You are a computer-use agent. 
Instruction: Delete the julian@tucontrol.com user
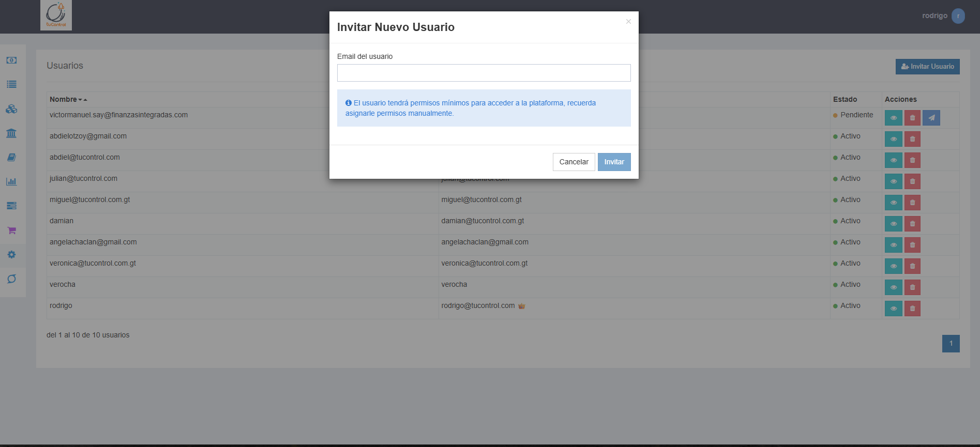[x=912, y=181]
